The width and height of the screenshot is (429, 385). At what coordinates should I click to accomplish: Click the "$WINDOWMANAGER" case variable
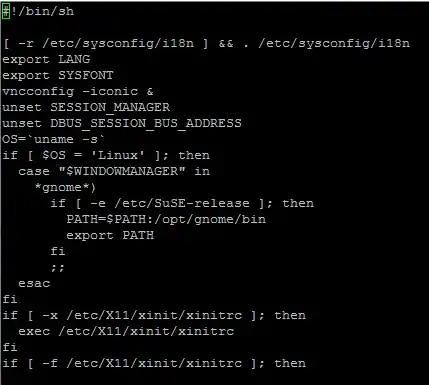pos(122,171)
